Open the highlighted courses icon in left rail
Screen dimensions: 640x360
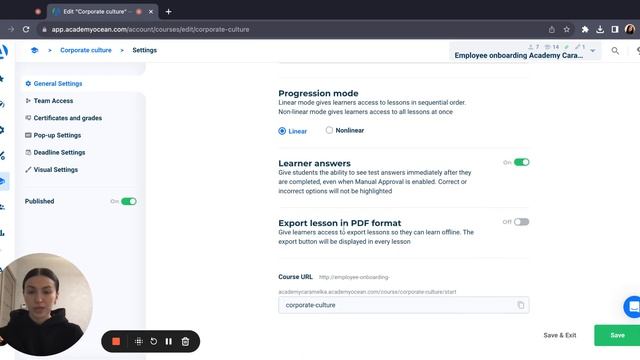3,181
